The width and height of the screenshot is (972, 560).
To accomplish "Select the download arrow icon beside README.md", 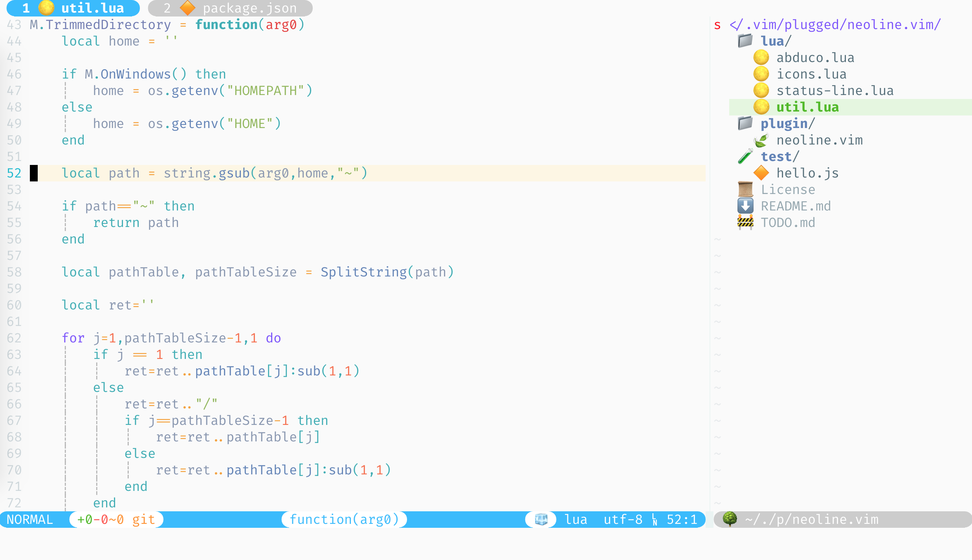I will (745, 206).
